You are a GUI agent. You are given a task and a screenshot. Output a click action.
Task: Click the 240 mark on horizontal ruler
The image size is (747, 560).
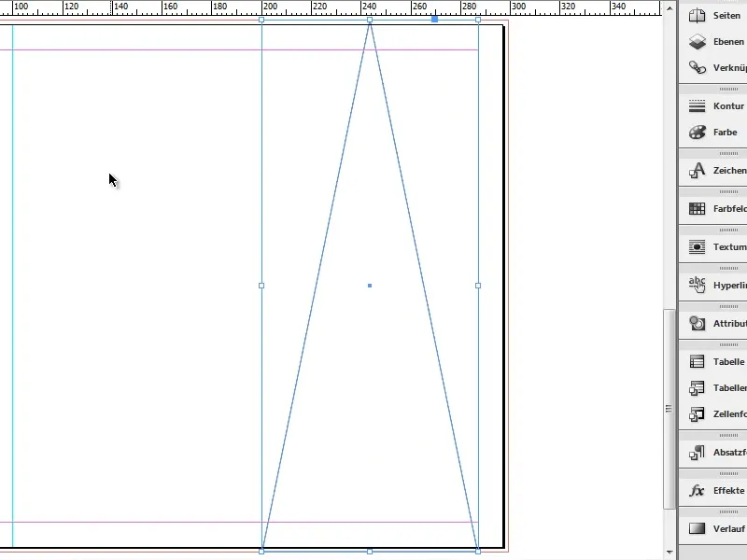pyautogui.click(x=369, y=7)
